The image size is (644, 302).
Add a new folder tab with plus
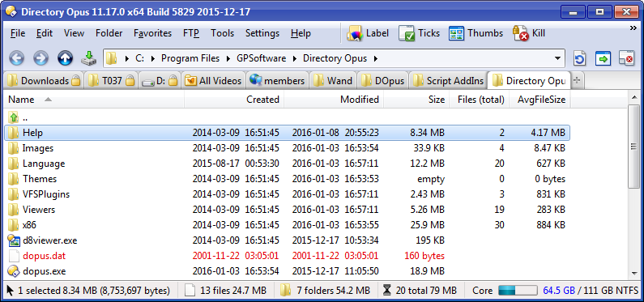point(577,80)
